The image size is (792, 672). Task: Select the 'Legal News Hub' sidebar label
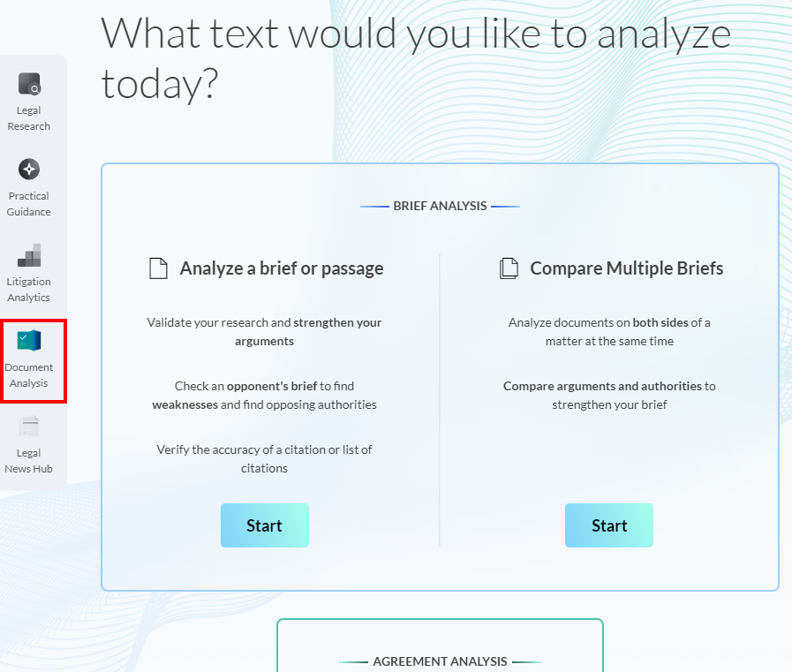(x=28, y=460)
